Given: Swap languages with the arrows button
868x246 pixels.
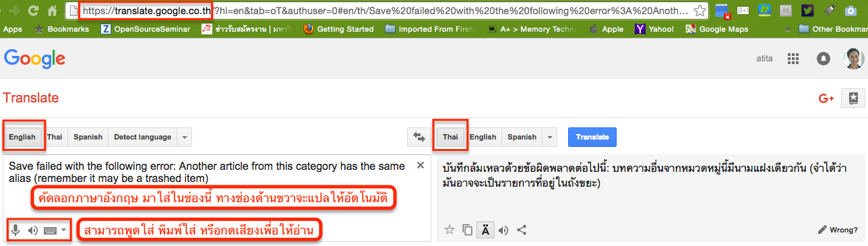Looking at the screenshot, I should (419, 137).
